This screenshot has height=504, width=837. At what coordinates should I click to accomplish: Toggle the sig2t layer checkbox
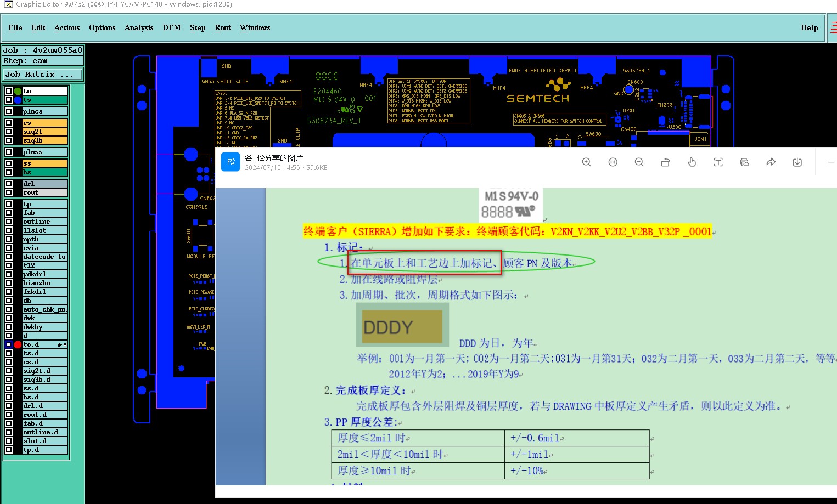pyautogui.click(x=9, y=132)
